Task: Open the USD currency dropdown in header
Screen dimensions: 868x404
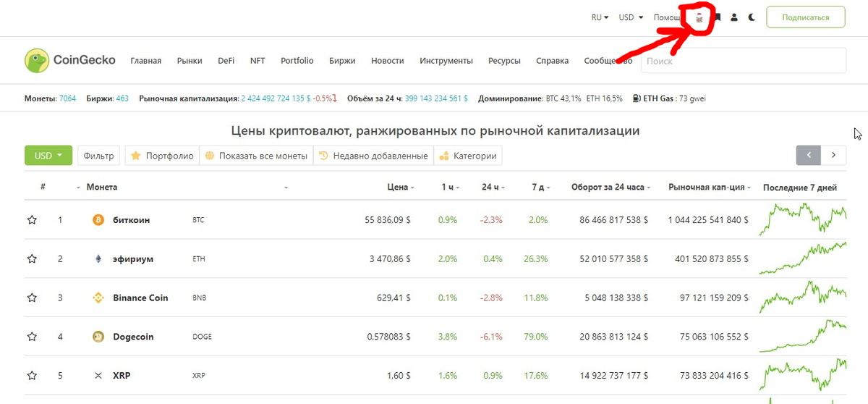Action: pos(631,17)
